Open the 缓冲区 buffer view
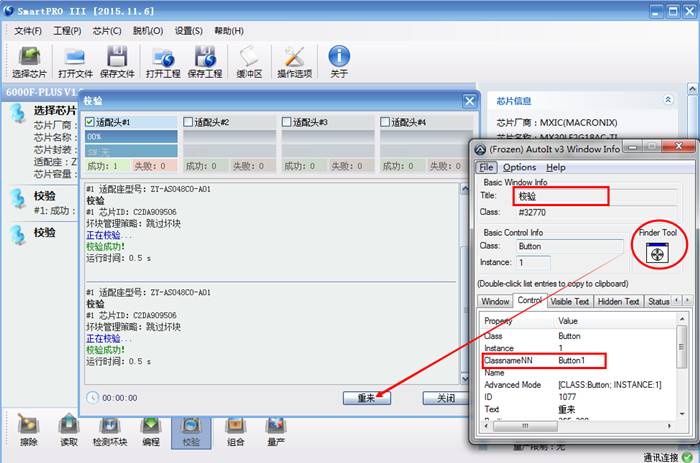 point(249,59)
